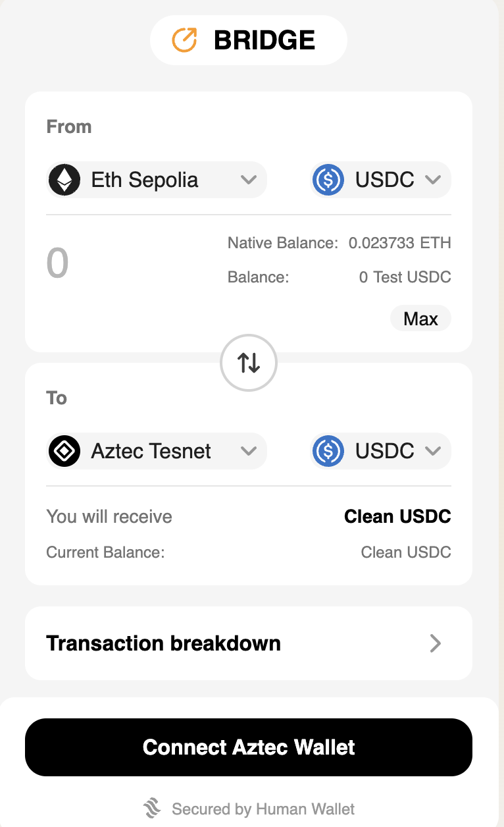This screenshot has height=827, width=504.
Task: Click the BRIDGE header pill
Action: click(x=249, y=40)
